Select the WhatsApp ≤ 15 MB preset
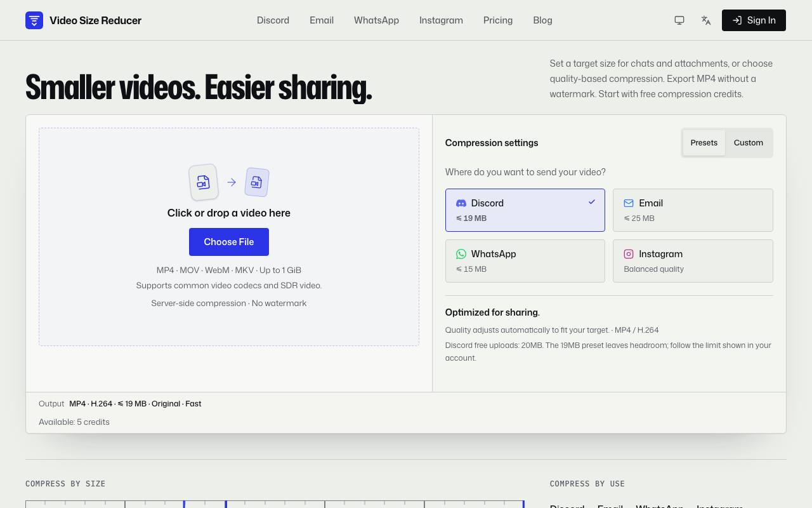The image size is (812, 508). [525, 261]
